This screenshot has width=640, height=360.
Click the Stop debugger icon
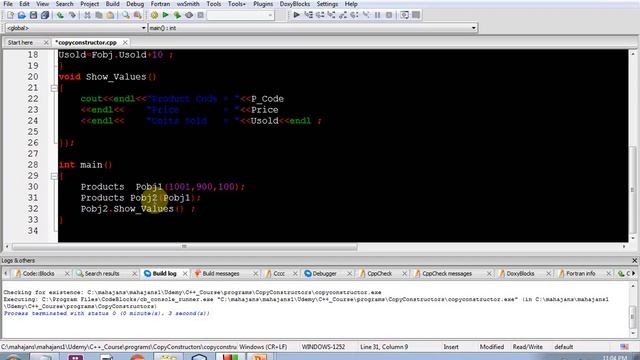(389, 15)
